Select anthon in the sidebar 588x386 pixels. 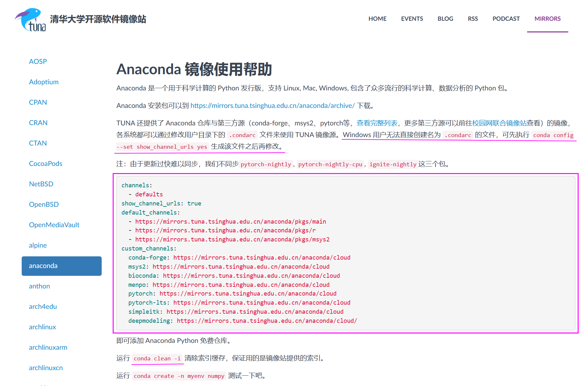tap(40, 286)
